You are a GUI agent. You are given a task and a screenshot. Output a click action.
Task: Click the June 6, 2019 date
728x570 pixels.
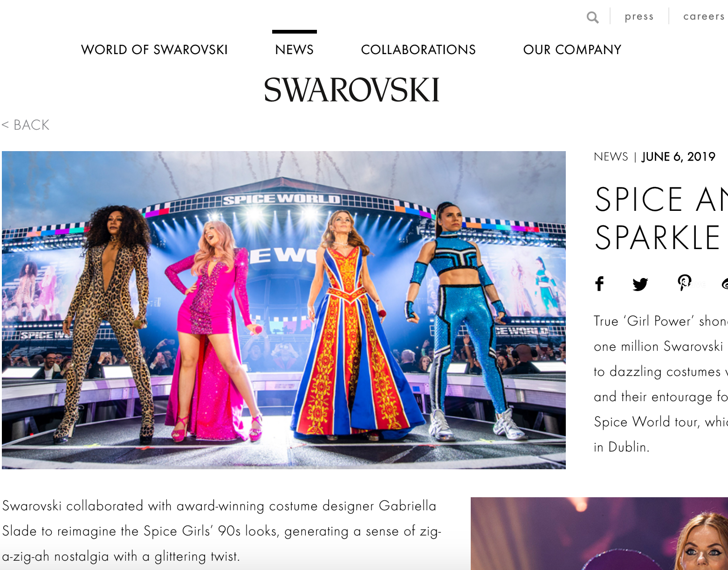pos(678,157)
